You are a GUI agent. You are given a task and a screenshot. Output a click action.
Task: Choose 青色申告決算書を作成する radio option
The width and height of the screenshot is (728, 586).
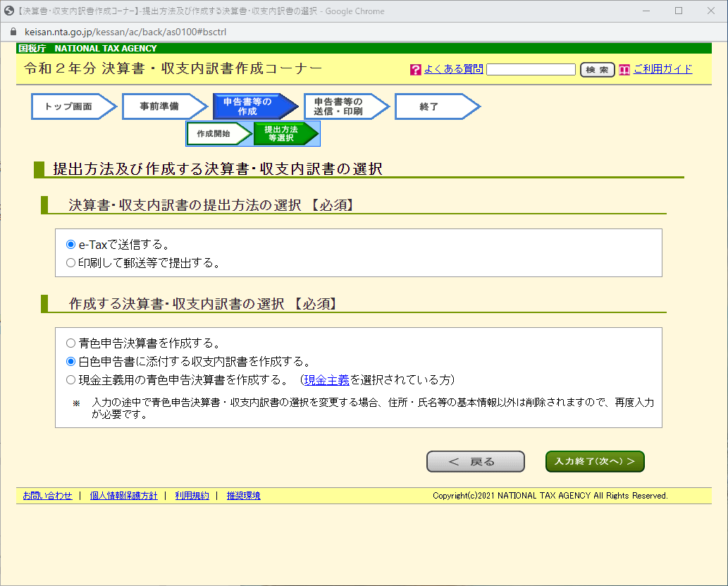[x=70, y=343]
